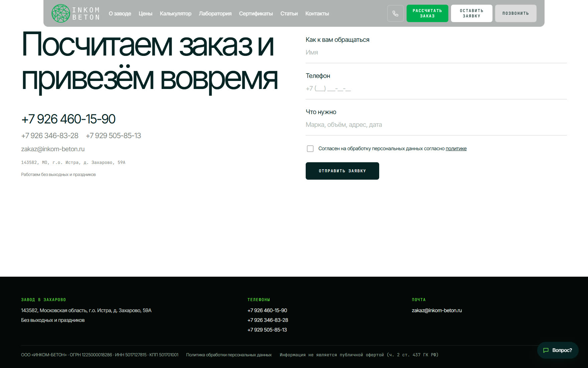
Task: Click footer phone +7 926 460-15-90
Action: (x=267, y=310)
